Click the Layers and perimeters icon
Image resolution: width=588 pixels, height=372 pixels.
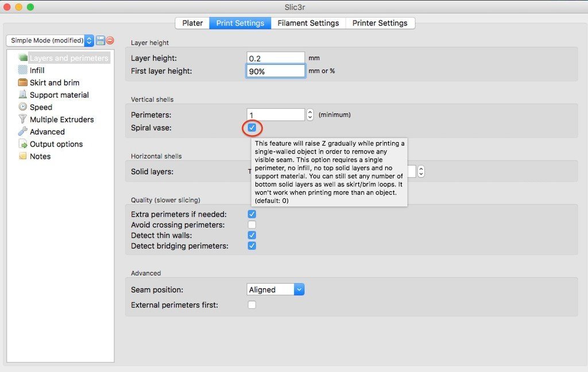click(x=23, y=58)
